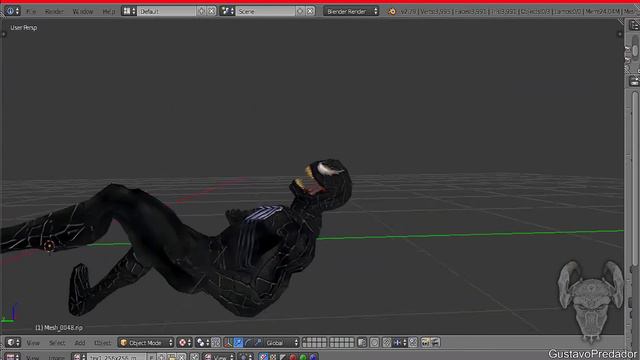Viewport: 640px width, 360px height.
Task: Click the second layer buttons block
Action: pyautogui.click(x=342, y=342)
